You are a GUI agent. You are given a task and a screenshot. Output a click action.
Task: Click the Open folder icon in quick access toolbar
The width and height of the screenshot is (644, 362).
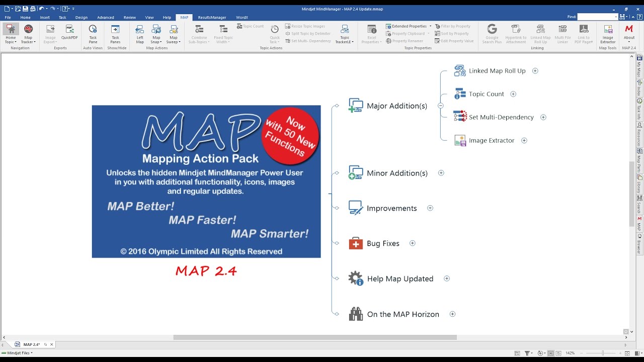tap(18, 9)
